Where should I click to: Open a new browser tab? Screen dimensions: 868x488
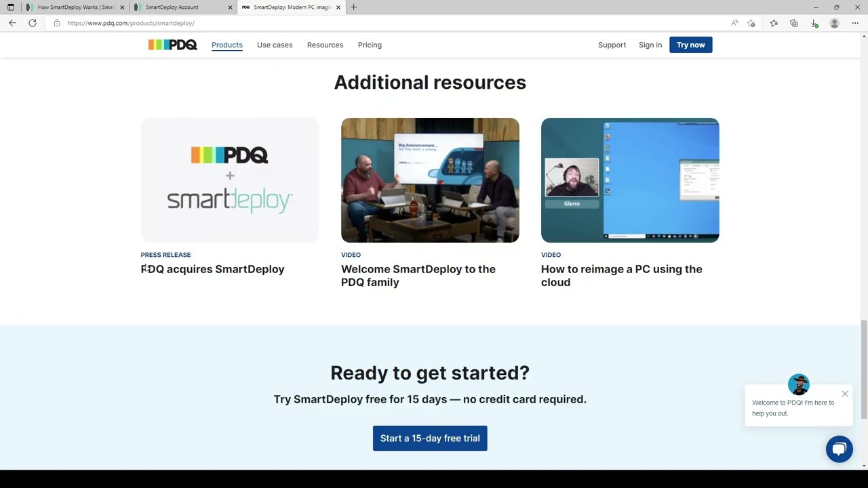353,7
